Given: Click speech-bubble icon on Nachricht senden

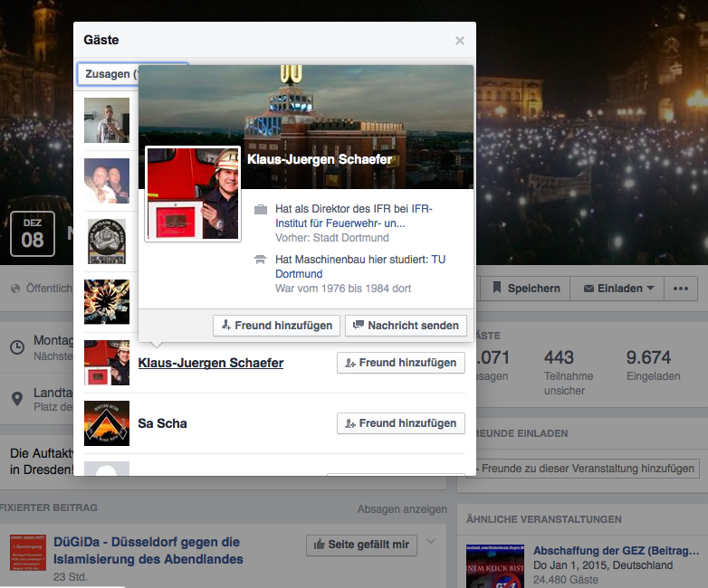Looking at the screenshot, I should [359, 325].
